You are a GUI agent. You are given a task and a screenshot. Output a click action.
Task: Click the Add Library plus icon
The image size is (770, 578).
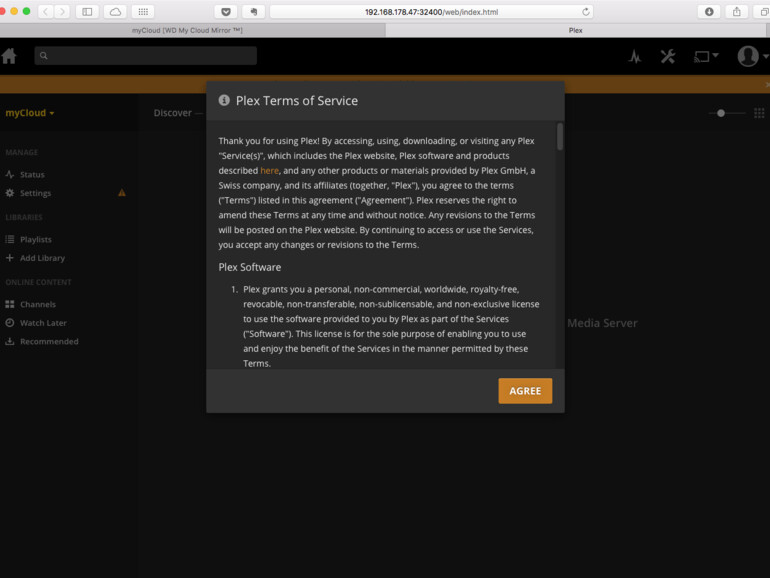(x=9, y=258)
